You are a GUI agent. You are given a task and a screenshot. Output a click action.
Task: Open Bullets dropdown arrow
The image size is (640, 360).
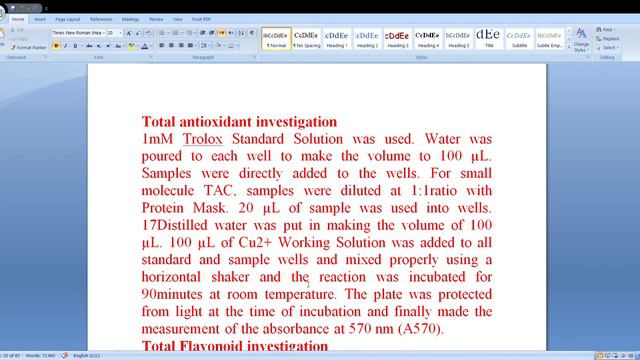[x=168, y=33]
